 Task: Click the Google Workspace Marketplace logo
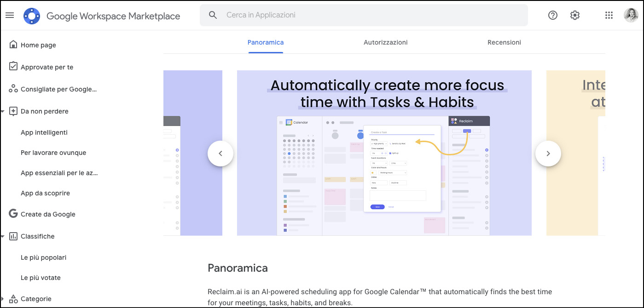pyautogui.click(x=32, y=16)
